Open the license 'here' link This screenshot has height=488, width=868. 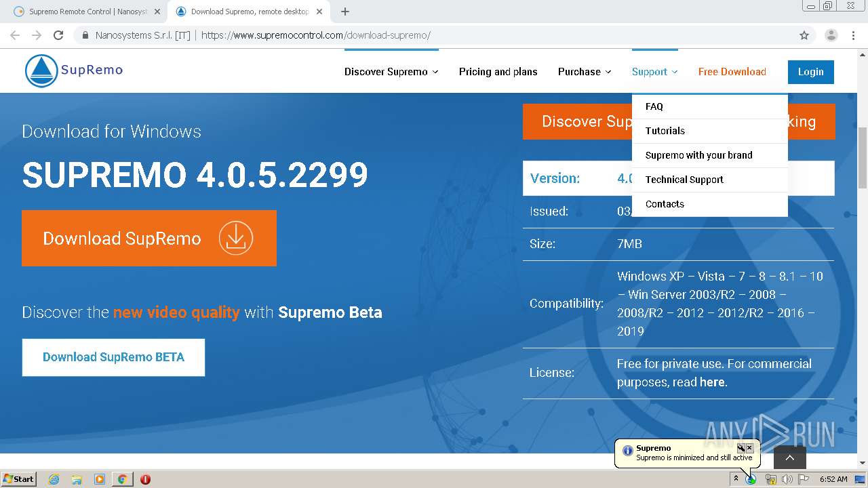click(712, 382)
